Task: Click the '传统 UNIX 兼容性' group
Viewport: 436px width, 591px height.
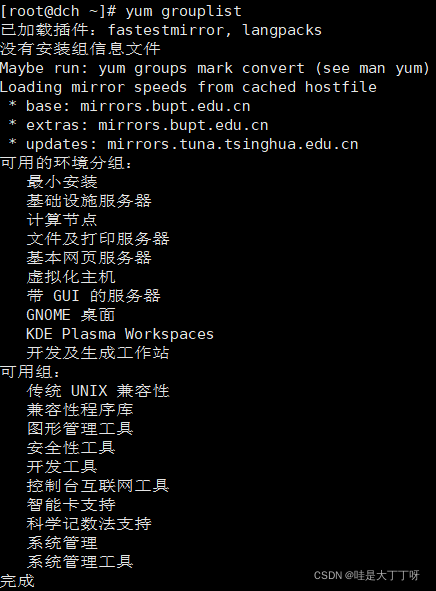Action: (98, 391)
